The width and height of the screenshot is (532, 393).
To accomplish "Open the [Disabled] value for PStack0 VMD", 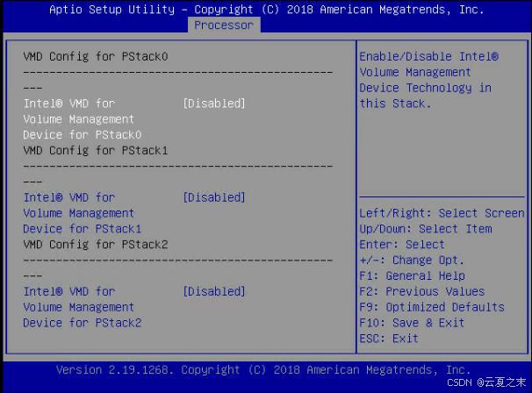I will 214,104.
